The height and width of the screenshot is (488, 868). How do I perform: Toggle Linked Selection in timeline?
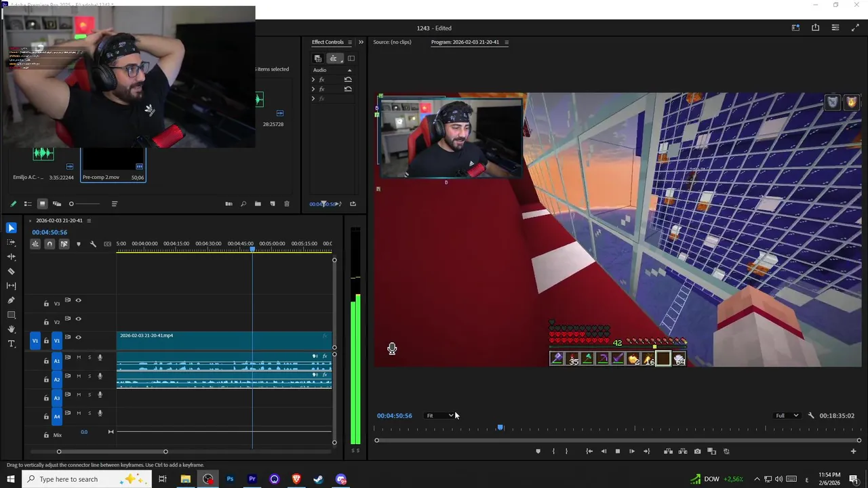coord(64,244)
